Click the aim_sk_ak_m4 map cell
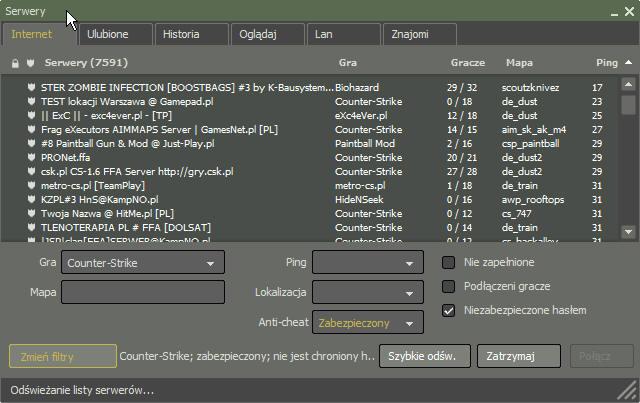The height and width of the screenshot is (403, 640). point(534,129)
